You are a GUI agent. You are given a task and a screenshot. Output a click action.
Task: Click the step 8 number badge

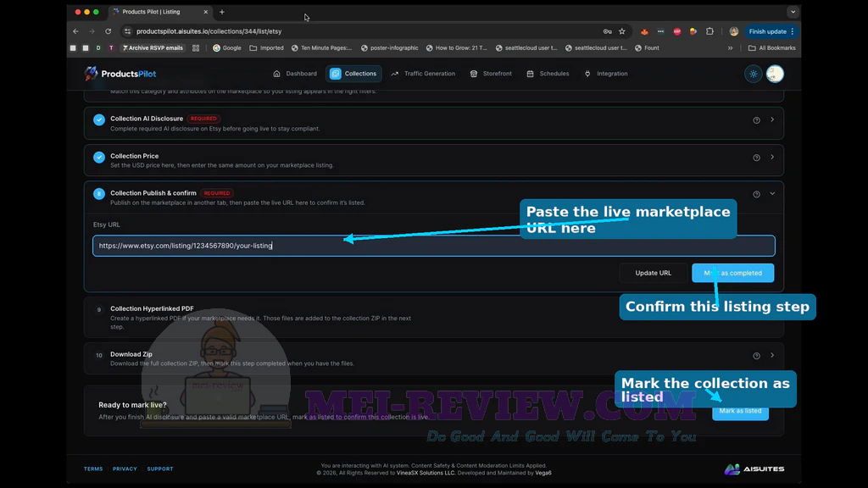pos(99,194)
